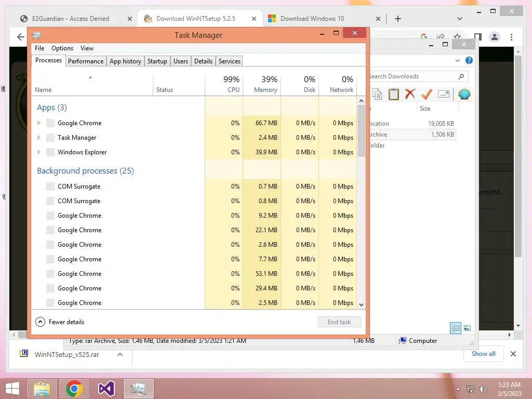Viewport: 532px width, 399px height.
Task: Open Explorer help question mark icon
Action: coord(469,60)
